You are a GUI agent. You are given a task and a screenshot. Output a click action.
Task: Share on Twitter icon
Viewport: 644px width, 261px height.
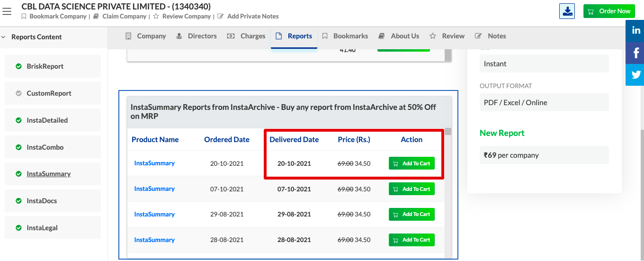tap(635, 74)
